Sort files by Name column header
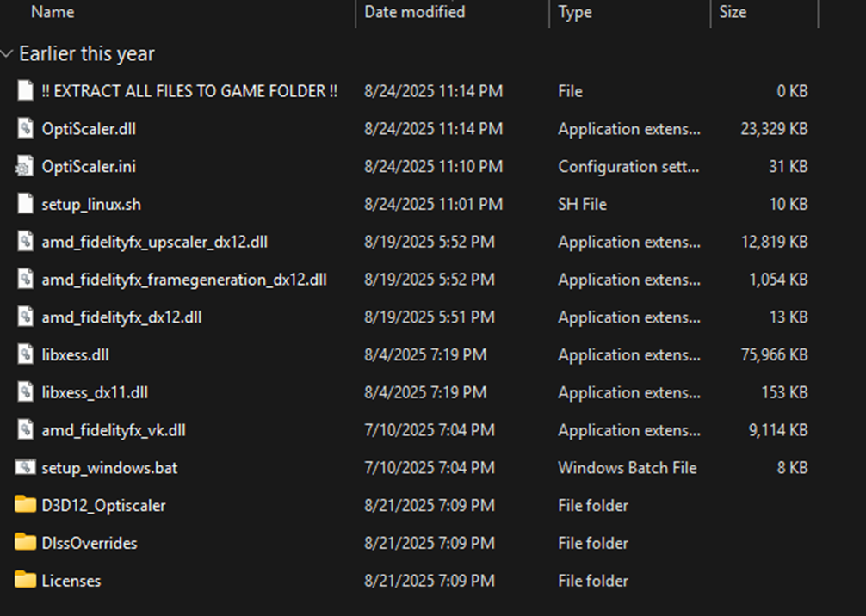 click(x=53, y=12)
